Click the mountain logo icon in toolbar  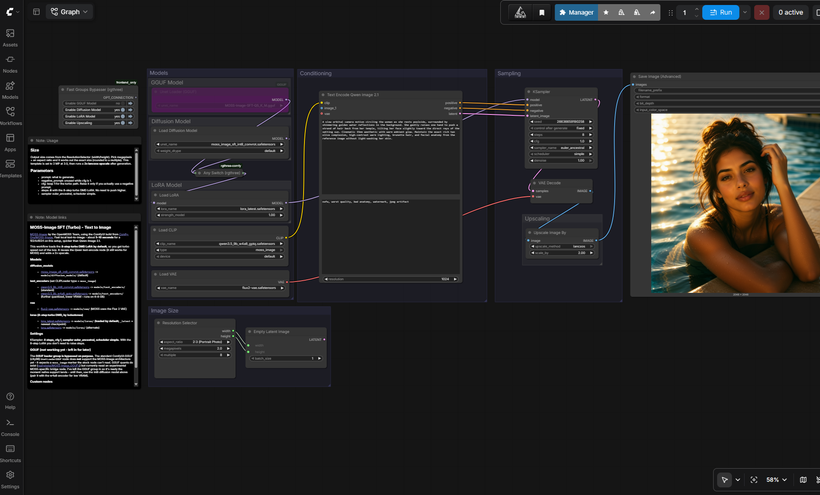click(520, 13)
